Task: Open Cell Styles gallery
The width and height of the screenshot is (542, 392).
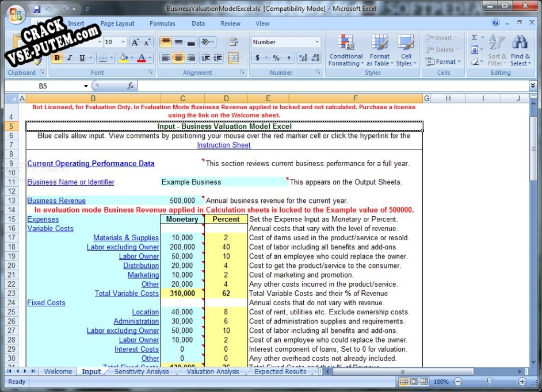Action: (x=406, y=51)
